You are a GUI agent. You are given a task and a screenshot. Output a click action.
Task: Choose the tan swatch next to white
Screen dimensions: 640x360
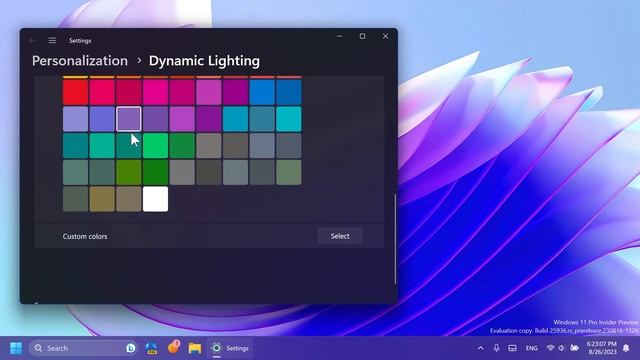pos(129,199)
